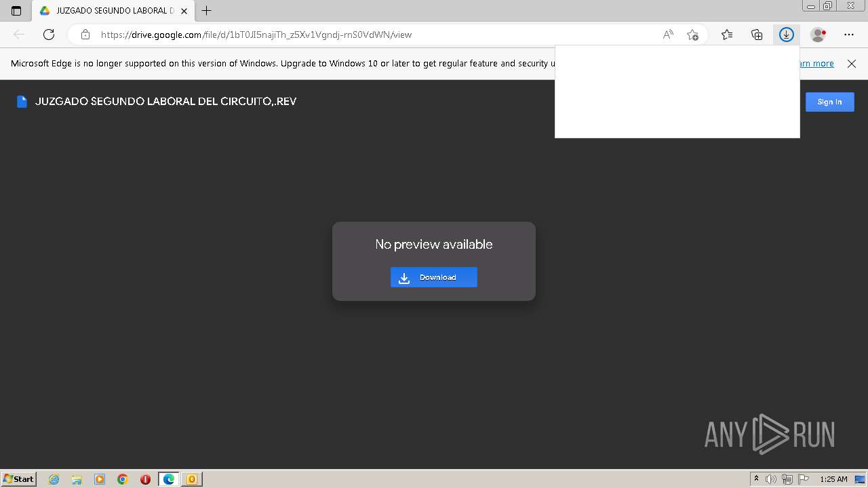Select the JUZGADO SEGUNDO LABORAL tab

click(x=113, y=11)
